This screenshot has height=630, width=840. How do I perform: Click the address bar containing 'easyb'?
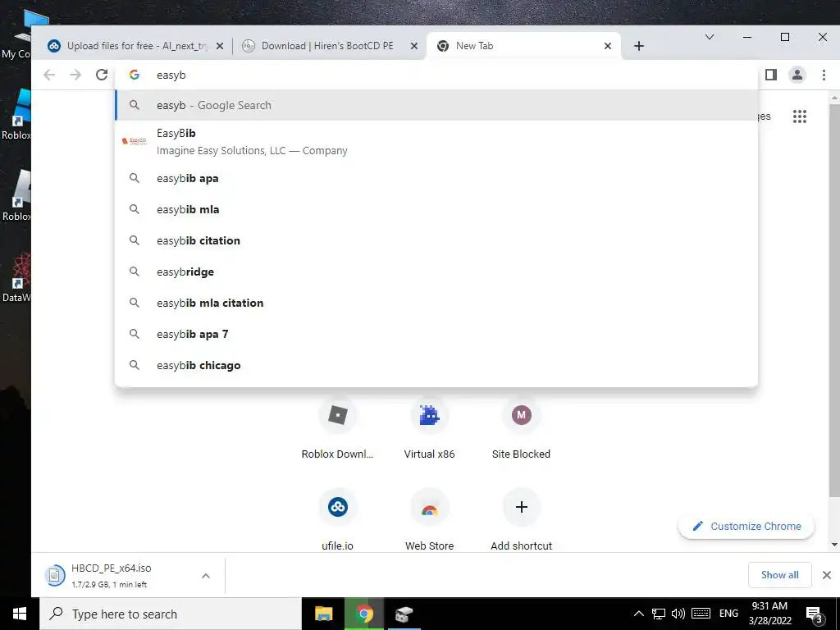point(436,75)
